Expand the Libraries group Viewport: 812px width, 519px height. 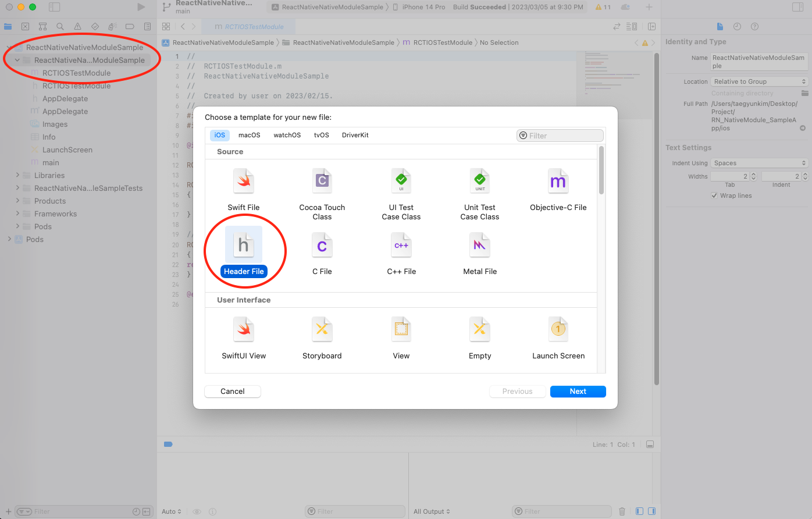coord(17,175)
